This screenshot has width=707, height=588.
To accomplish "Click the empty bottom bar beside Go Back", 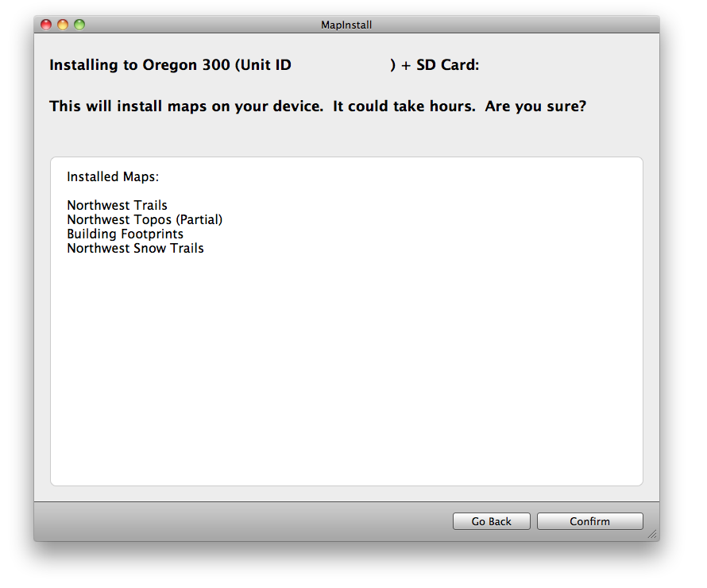I will (x=238, y=521).
